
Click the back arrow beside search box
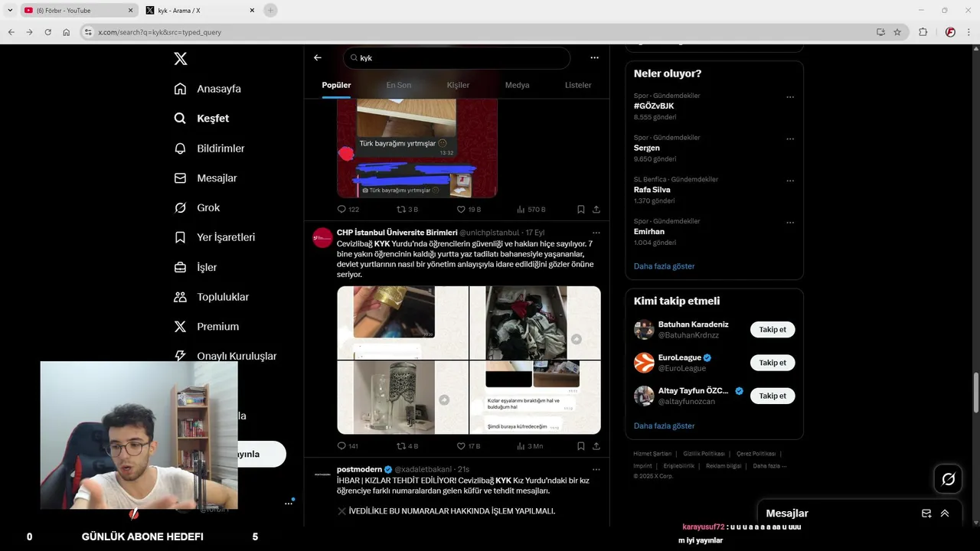318,57
